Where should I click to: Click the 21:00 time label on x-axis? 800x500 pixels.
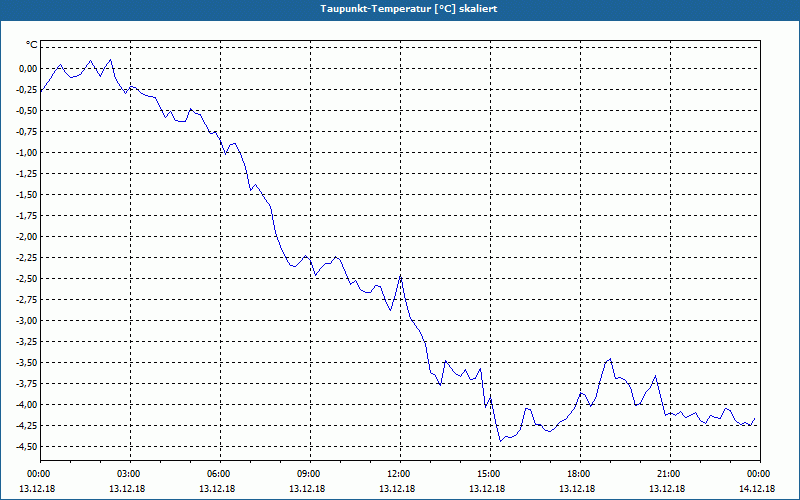tap(670, 474)
